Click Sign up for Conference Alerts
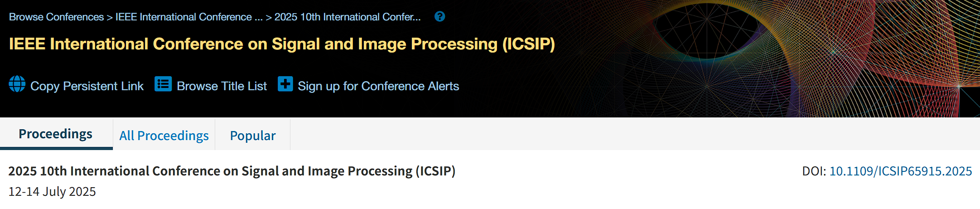This screenshot has height=209, width=980. click(x=378, y=86)
